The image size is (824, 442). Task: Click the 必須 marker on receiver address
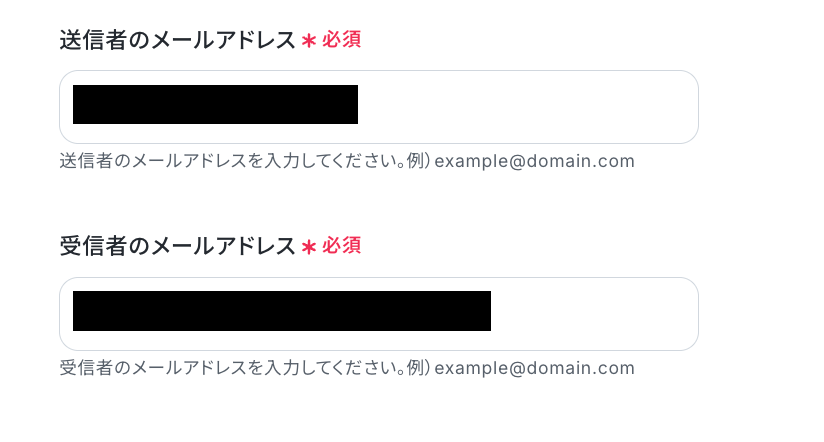click(342, 245)
